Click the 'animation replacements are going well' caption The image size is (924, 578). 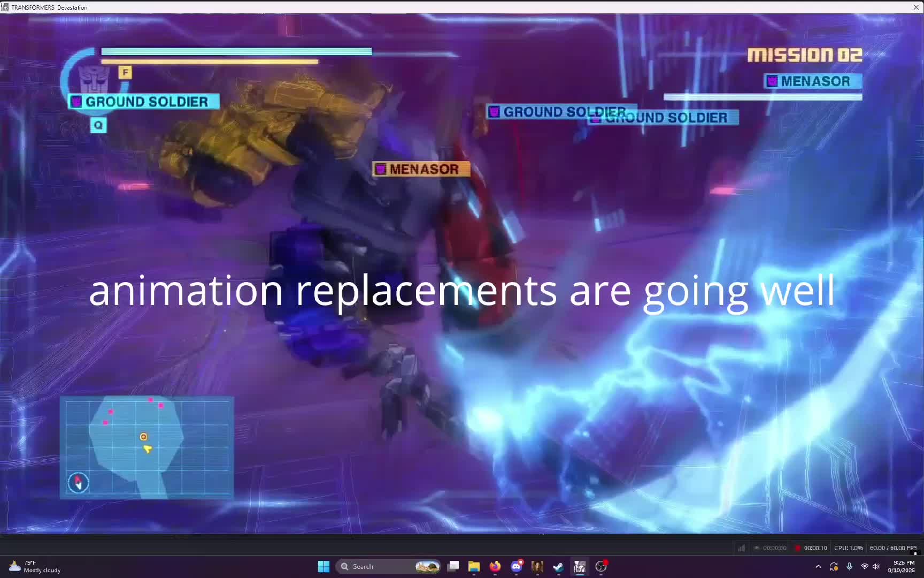462,292
